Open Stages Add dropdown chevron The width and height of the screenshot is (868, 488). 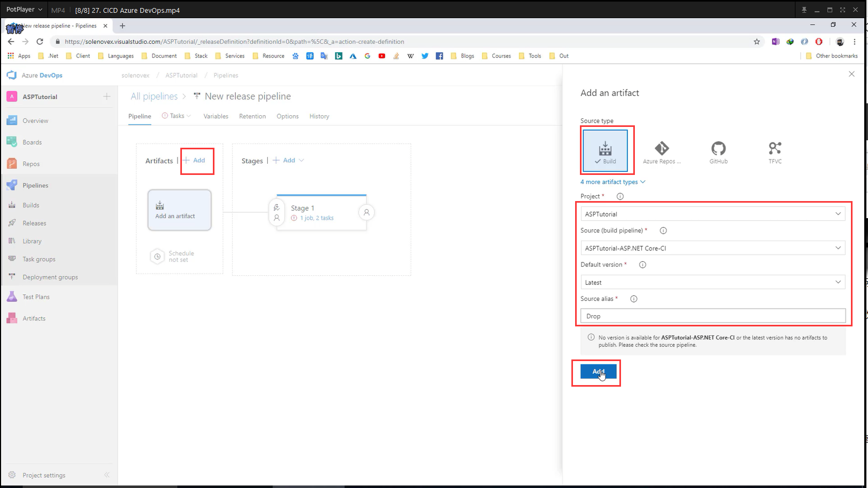301,161
